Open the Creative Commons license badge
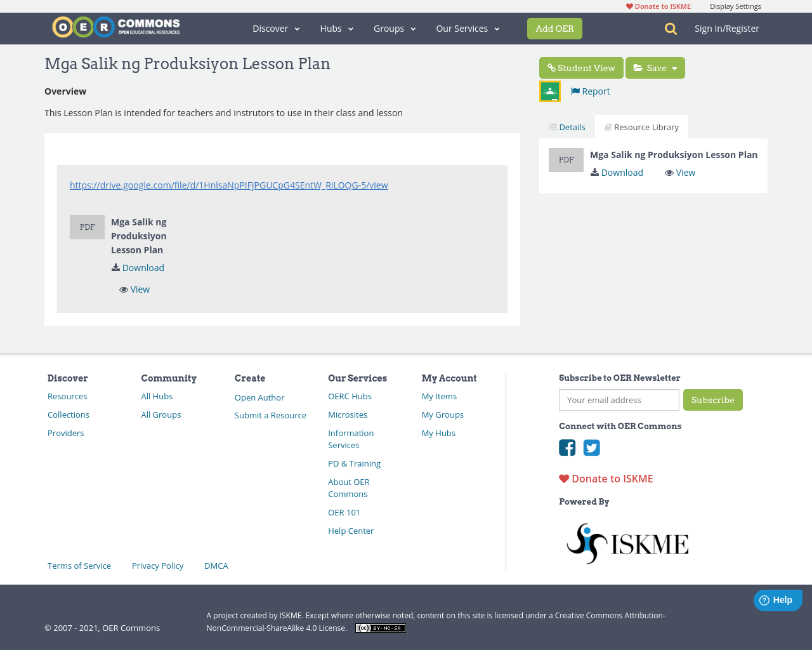Viewport: 812px width, 650px height. coord(380,627)
